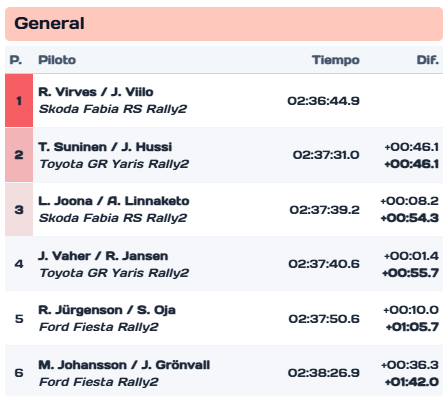Select the Piloto column header
This screenshot has width=448, height=396.
pyautogui.click(x=57, y=60)
